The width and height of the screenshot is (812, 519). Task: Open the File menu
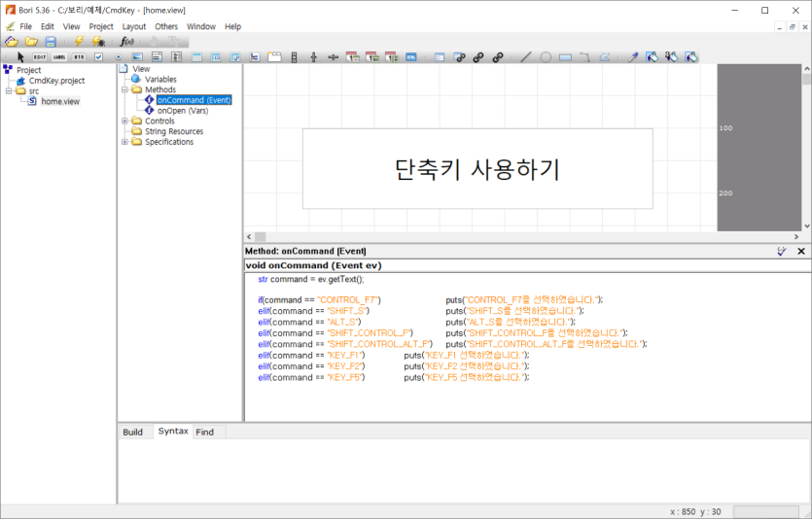[26, 26]
